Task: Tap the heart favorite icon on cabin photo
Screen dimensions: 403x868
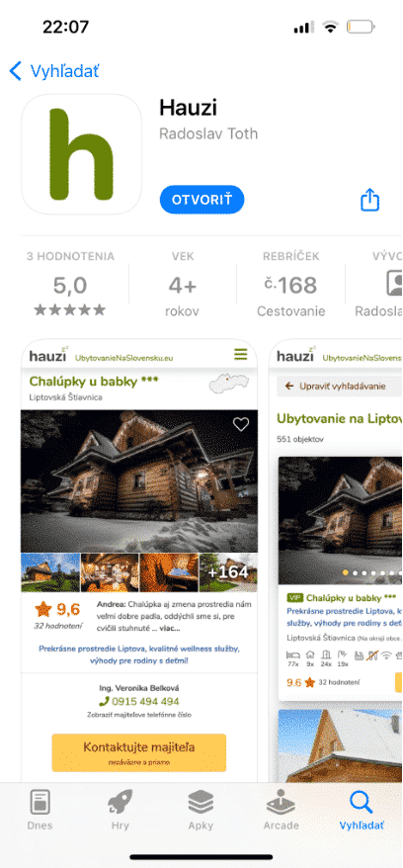Action: tap(240, 424)
